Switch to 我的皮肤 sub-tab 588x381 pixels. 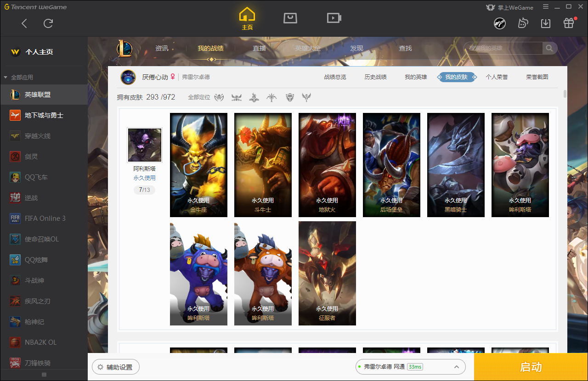click(456, 77)
